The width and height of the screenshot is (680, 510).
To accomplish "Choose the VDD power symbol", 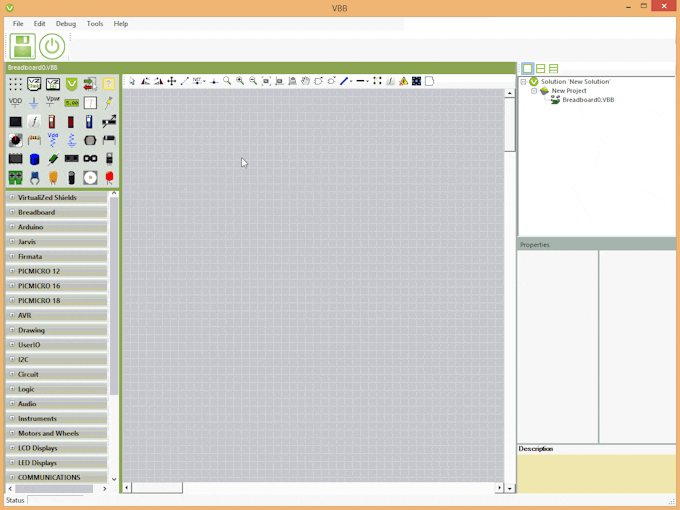I will (x=15, y=102).
